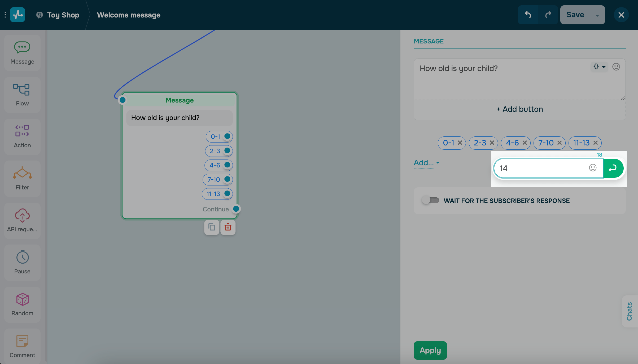Screen dimensions: 638x364
Task: Click the duplicate block icon
Action: (x=212, y=227)
